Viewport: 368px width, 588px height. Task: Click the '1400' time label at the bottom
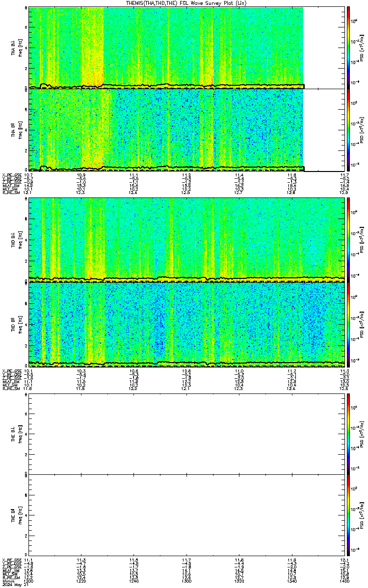pyautogui.click(x=344, y=582)
